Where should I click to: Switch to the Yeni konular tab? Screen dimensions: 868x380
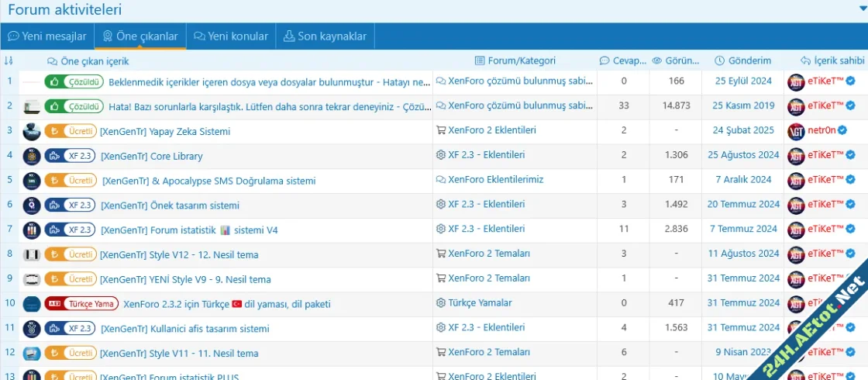231,36
